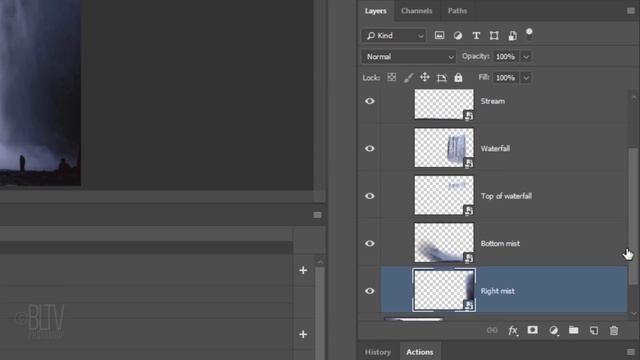Click lower plus icon in timeline

pyautogui.click(x=303, y=334)
